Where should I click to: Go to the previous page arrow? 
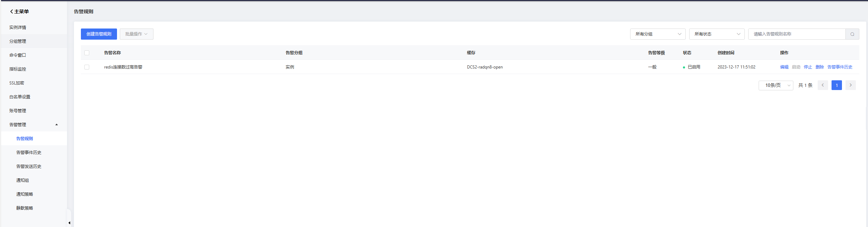(823, 85)
